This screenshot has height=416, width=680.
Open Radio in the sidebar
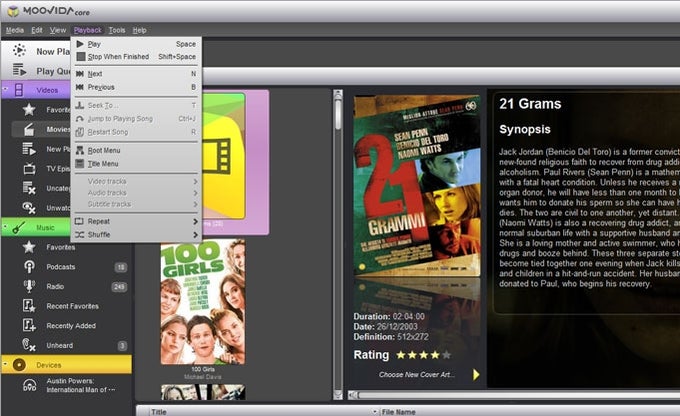pyautogui.click(x=55, y=286)
